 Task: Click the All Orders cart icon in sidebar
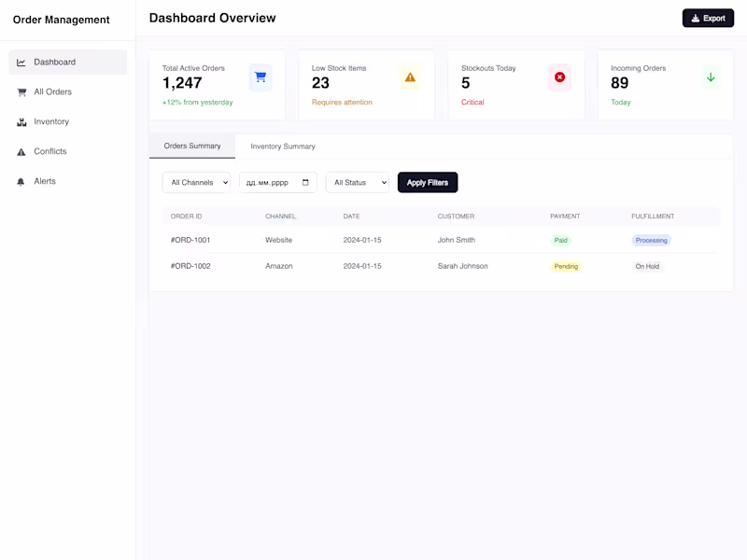[x=21, y=92]
